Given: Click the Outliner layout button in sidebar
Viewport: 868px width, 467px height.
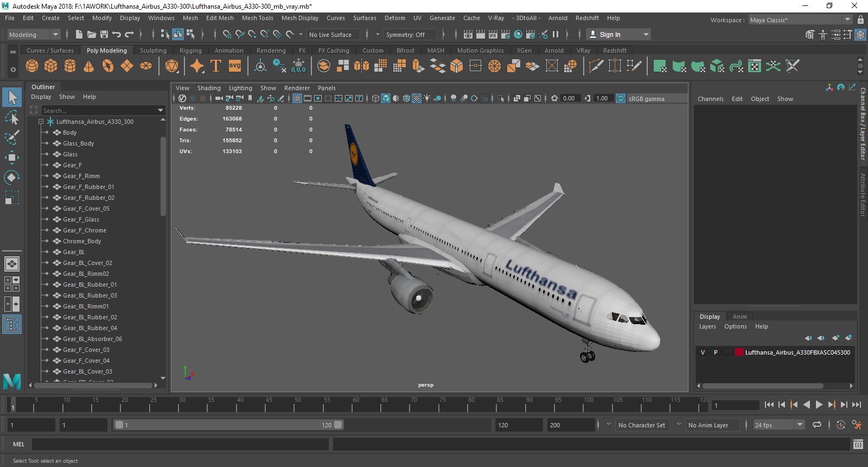Looking at the screenshot, I should click(12, 325).
